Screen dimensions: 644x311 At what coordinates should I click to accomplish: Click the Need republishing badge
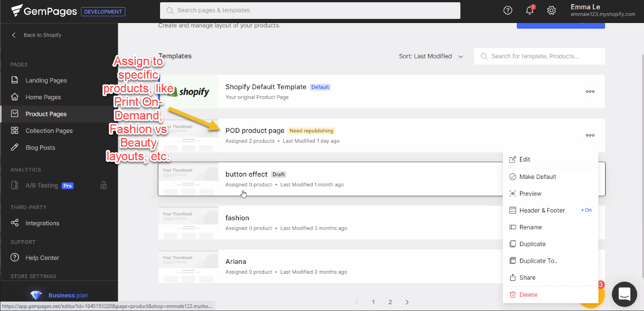pos(311,131)
